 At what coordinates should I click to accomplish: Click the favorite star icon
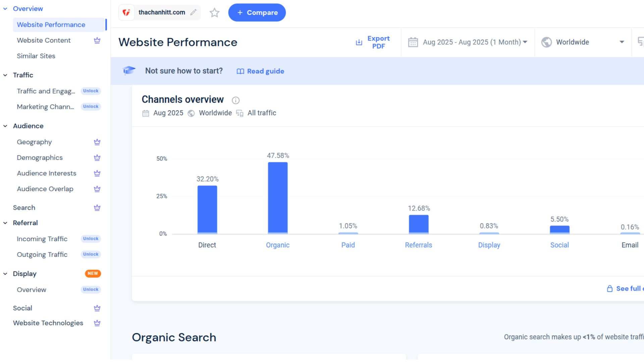214,13
